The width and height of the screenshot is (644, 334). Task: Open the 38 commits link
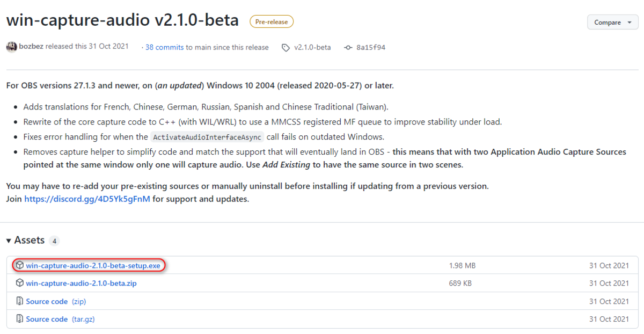click(165, 47)
